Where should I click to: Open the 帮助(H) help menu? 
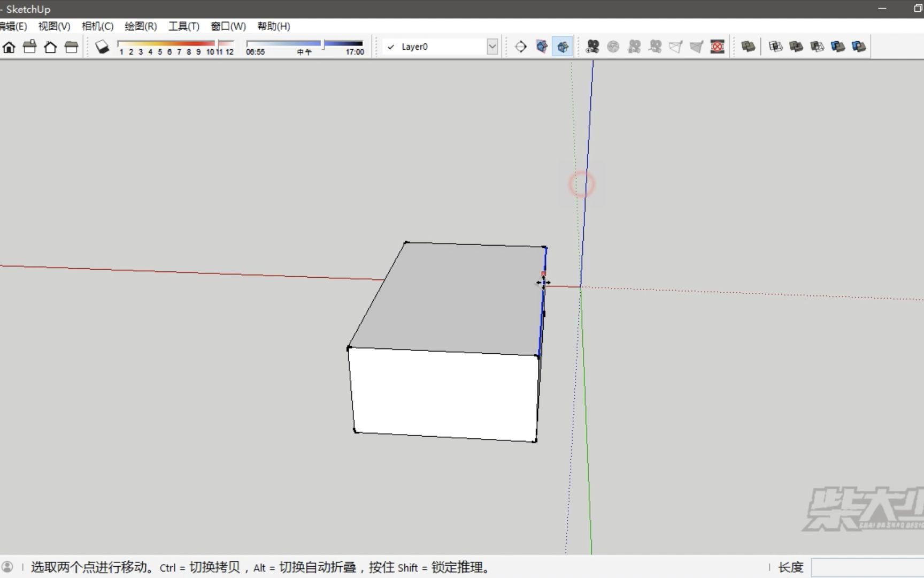pos(273,26)
